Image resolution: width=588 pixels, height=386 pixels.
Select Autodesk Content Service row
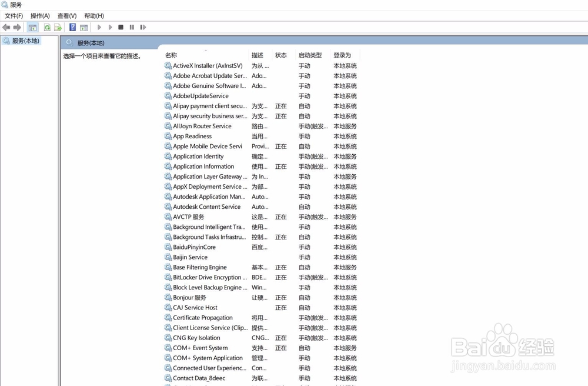coord(262,207)
